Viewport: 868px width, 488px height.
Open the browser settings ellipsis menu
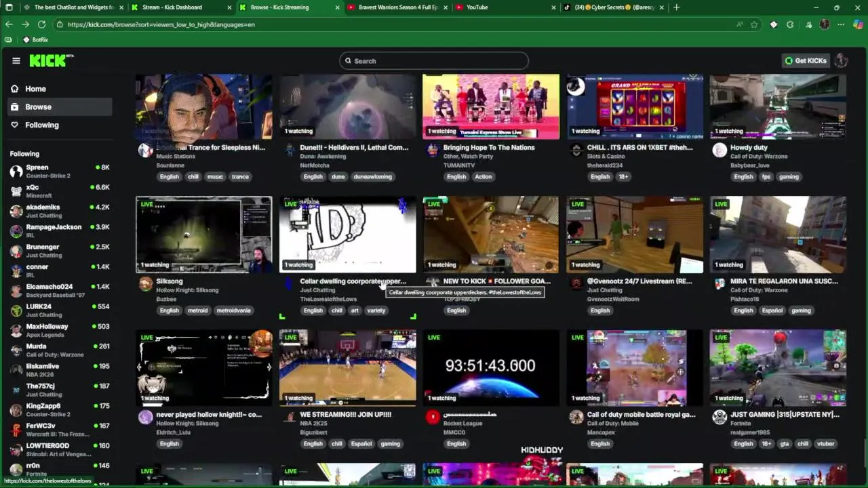(x=841, y=24)
